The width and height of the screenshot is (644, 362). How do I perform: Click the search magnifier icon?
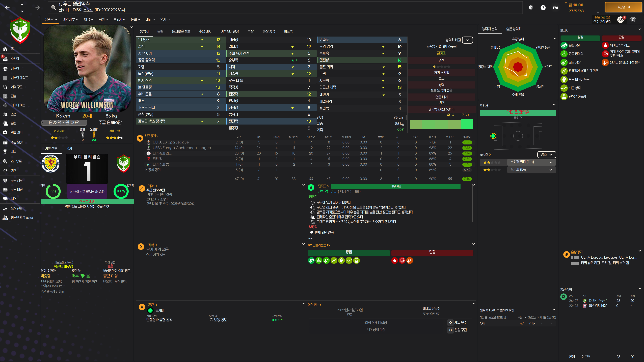tap(53, 7)
